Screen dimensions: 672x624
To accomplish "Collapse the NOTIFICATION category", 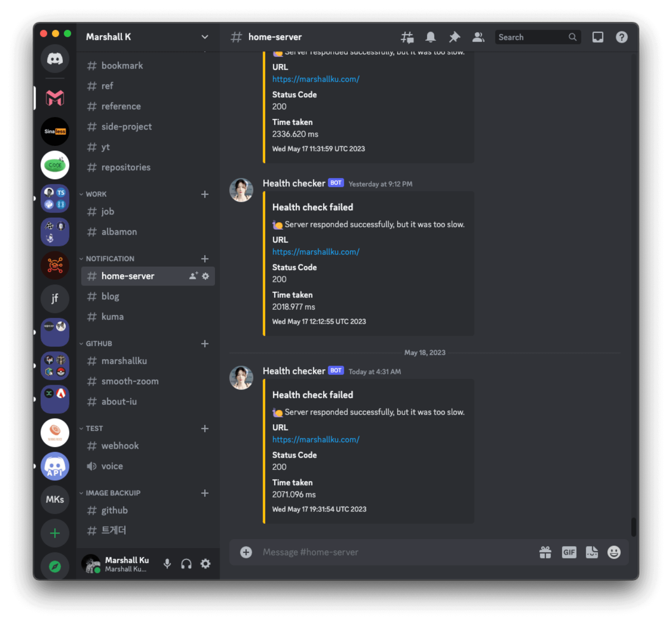I will coord(110,259).
